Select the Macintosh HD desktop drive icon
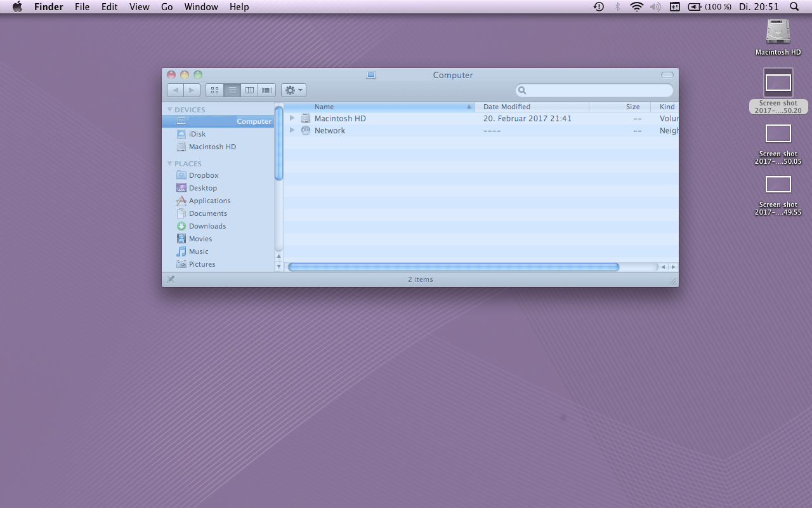Viewport: 812px width, 508px height. 778,33
